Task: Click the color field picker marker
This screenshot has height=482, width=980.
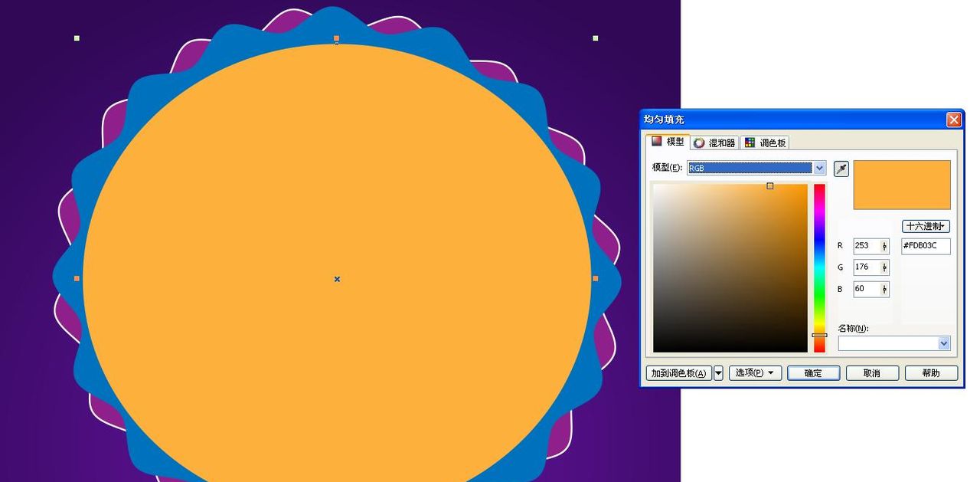Action: click(x=770, y=186)
